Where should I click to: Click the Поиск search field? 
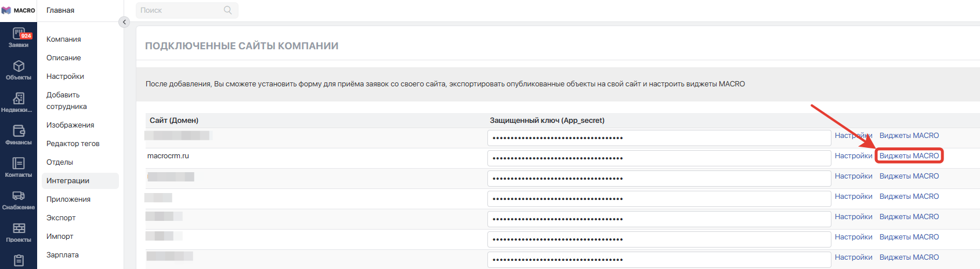[x=180, y=10]
